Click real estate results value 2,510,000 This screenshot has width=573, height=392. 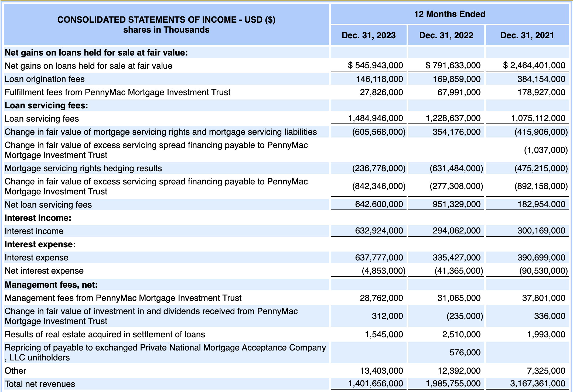pos(461,334)
